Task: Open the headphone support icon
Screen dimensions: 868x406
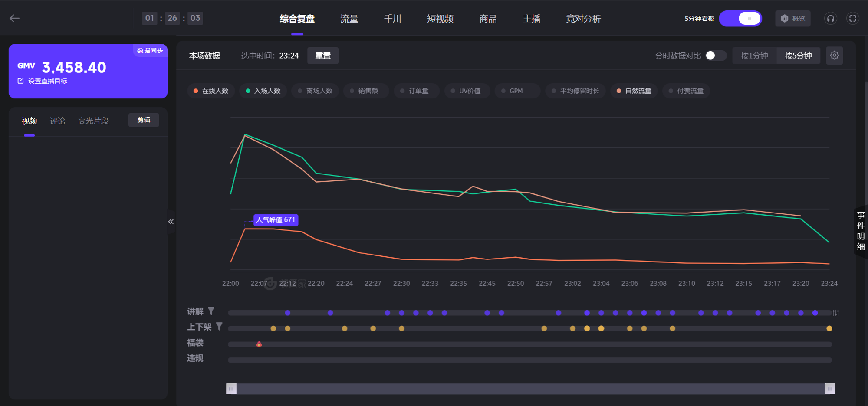Action: pos(830,19)
